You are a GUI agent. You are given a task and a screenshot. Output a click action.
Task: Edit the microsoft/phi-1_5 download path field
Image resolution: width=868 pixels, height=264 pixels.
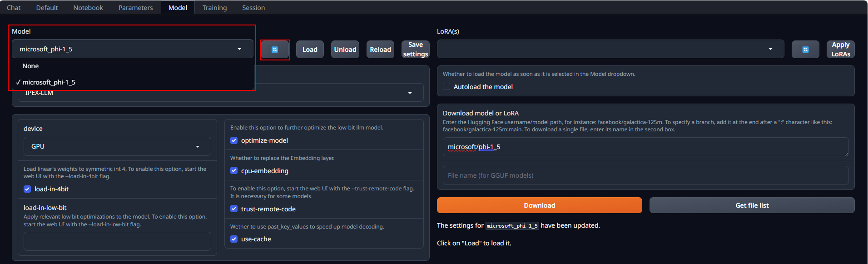coord(645,147)
